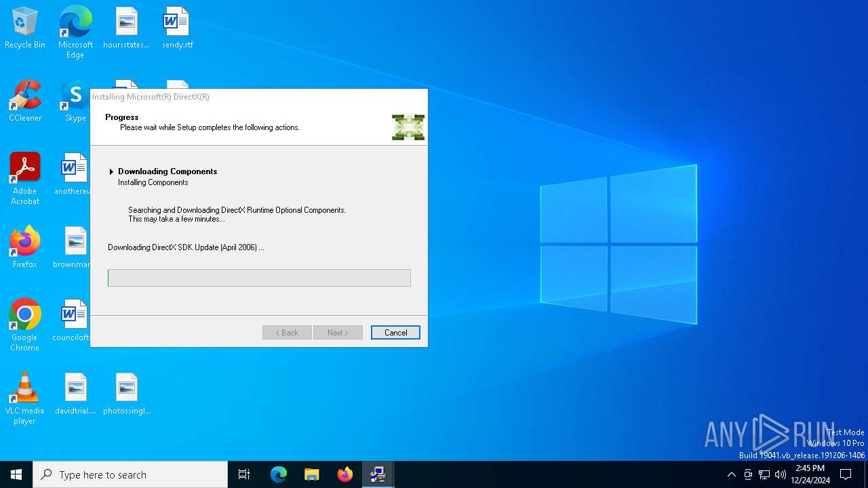Launch Edge from the taskbar
Viewport: 868px width, 488px height.
[279, 474]
